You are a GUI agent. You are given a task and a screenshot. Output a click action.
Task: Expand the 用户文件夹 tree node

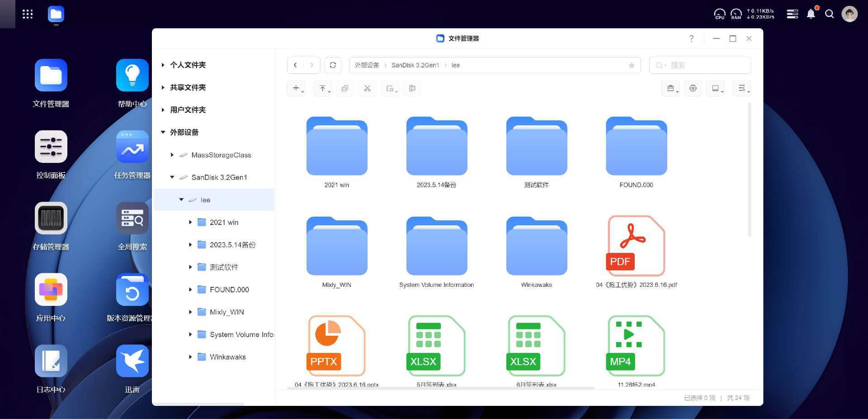point(163,110)
